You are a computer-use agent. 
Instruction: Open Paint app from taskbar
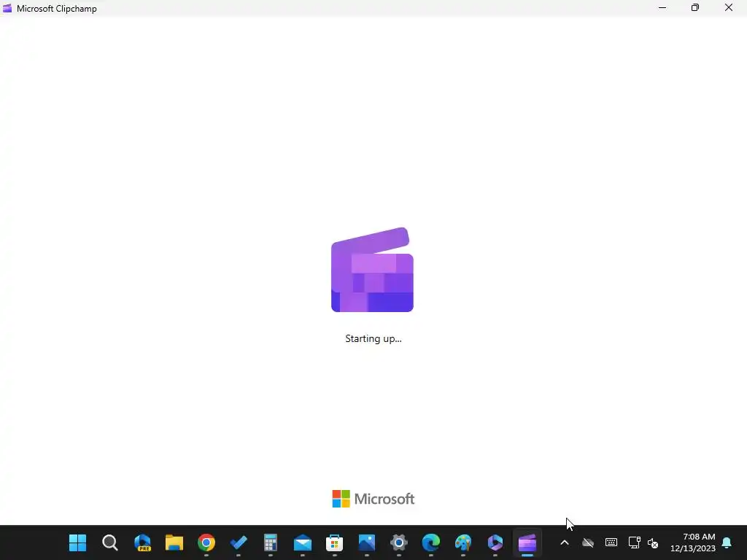[463, 542]
